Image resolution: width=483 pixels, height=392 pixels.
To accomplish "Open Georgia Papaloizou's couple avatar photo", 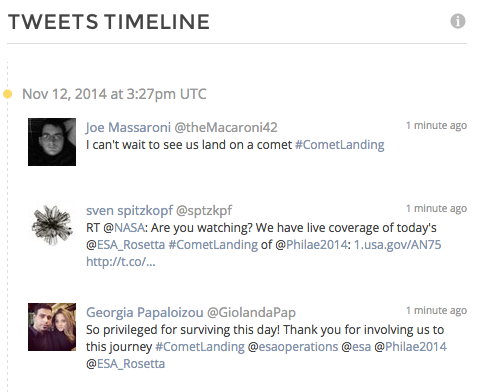I will (52, 327).
